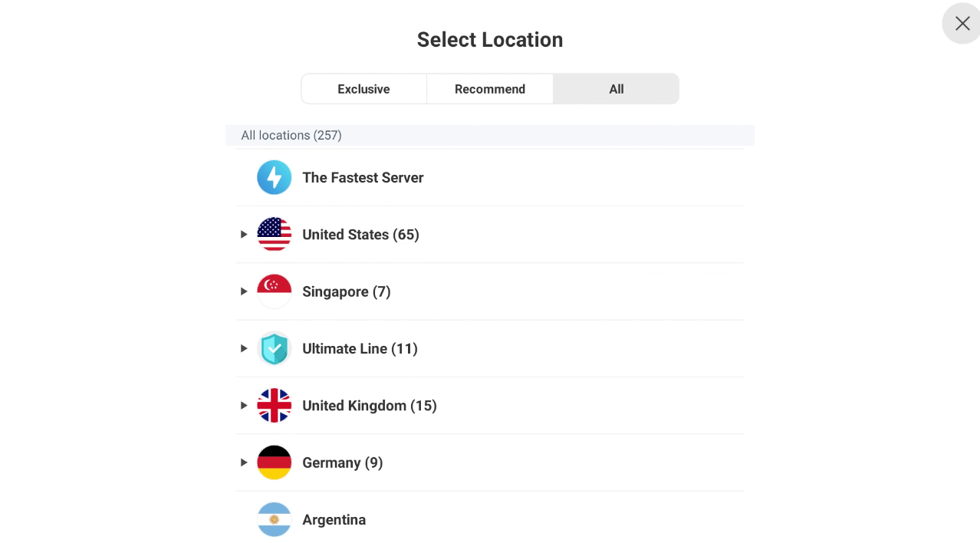Expand the United Kingdom server list arrow
Image resolution: width=980 pixels, height=543 pixels.
point(244,406)
